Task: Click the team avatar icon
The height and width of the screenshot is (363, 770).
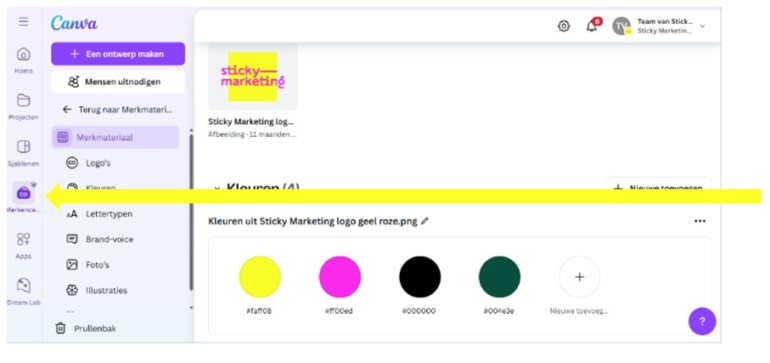Action: click(x=622, y=26)
